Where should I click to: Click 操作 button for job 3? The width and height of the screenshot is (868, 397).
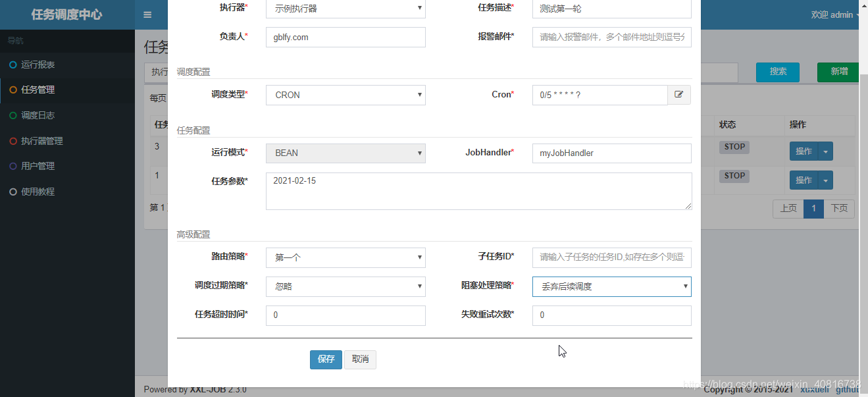click(x=804, y=151)
